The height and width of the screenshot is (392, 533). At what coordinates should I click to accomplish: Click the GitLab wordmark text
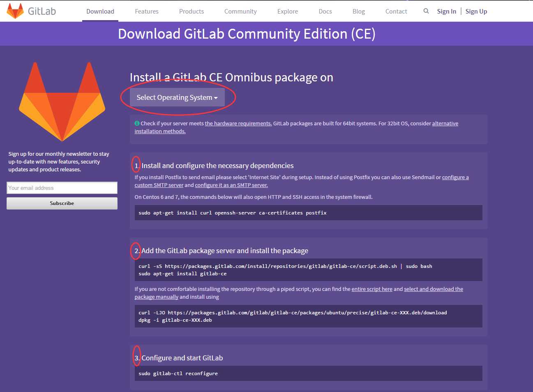point(42,11)
